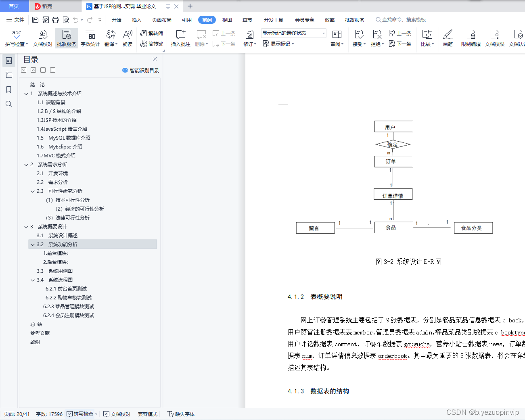Expand the 文件 menu
This screenshot has width=525, height=420.
pos(15,20)
